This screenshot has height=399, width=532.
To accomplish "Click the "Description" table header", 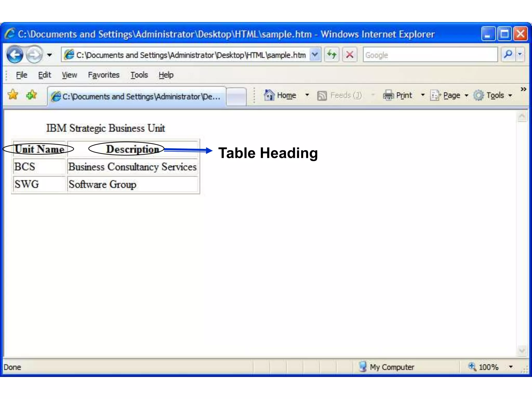I will click(133, 149).
